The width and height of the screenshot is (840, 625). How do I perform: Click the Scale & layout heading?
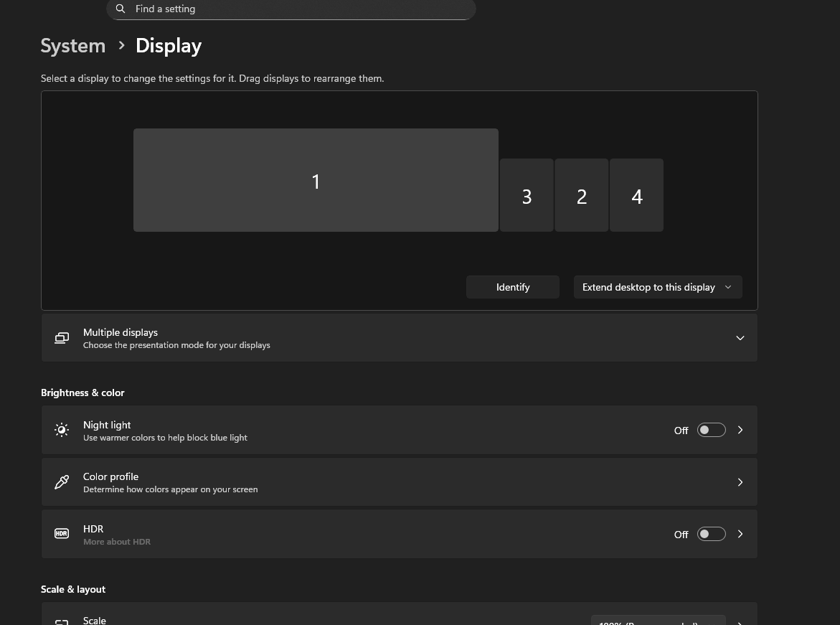73,589
